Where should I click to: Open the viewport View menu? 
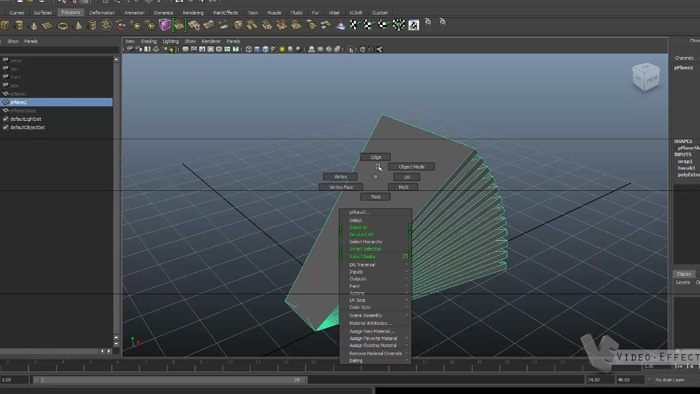coord(130,41)
